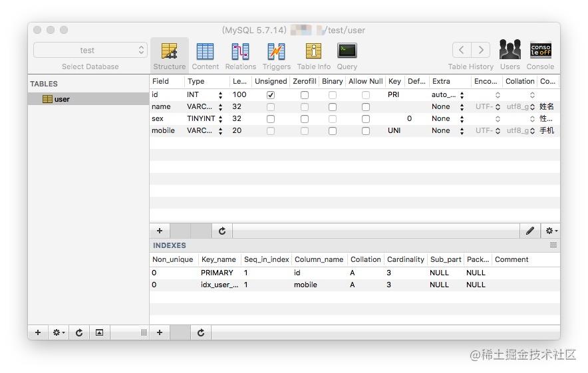Image resolution: width=588 pixels, height=373 pixels.
Task: Open the Type dropdown for mobile
Action: pos(220,131)
